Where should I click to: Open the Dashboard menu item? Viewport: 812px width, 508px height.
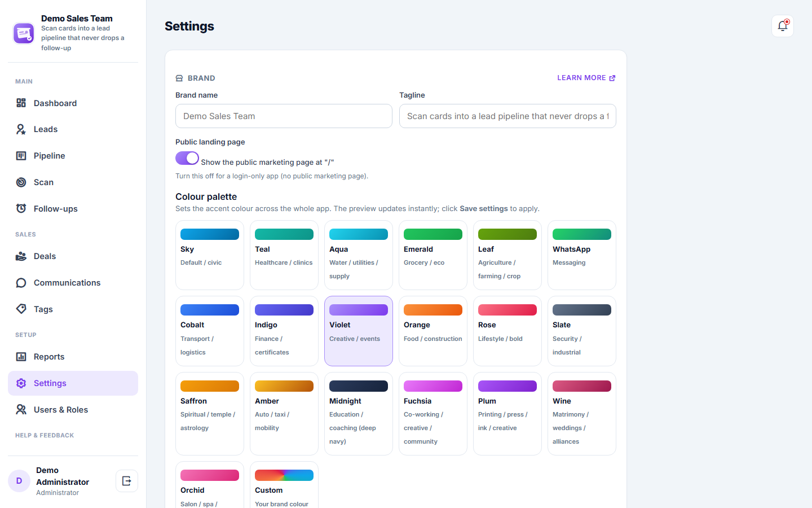tap(73, 103)
